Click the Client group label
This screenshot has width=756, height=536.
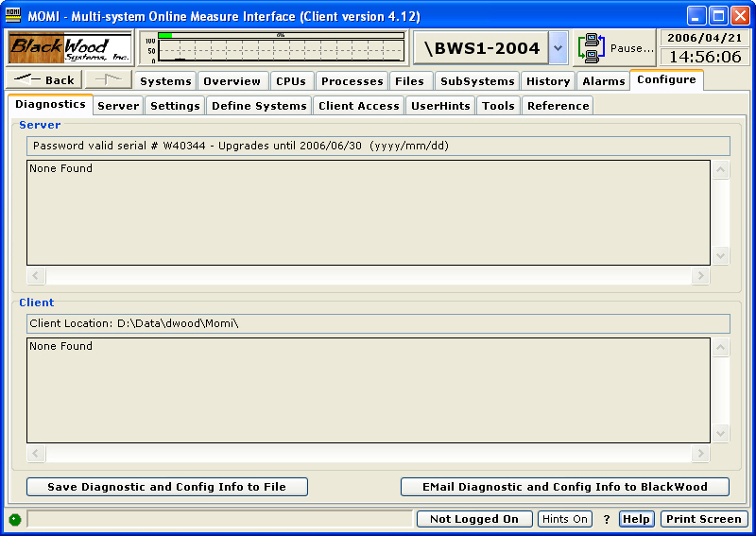click(37, 303)
